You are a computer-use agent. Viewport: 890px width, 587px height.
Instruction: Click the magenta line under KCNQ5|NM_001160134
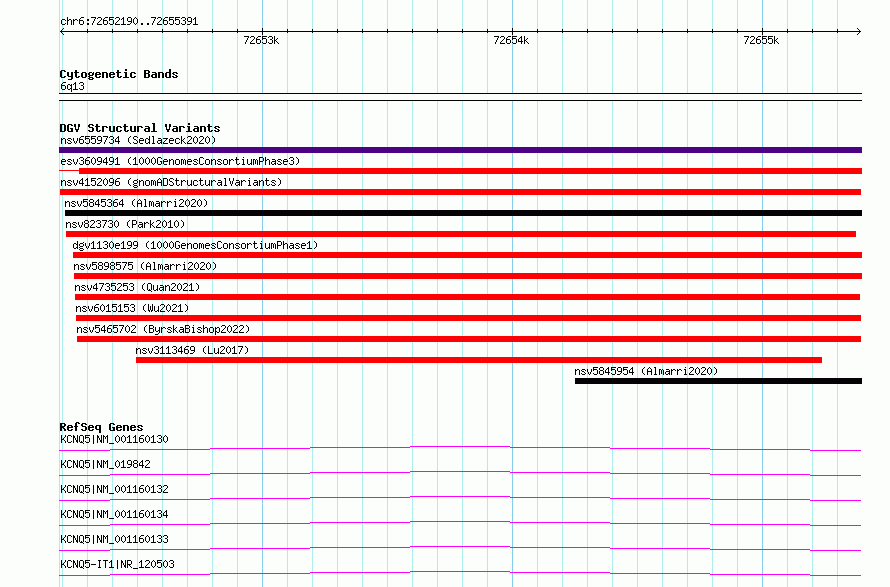460,523
